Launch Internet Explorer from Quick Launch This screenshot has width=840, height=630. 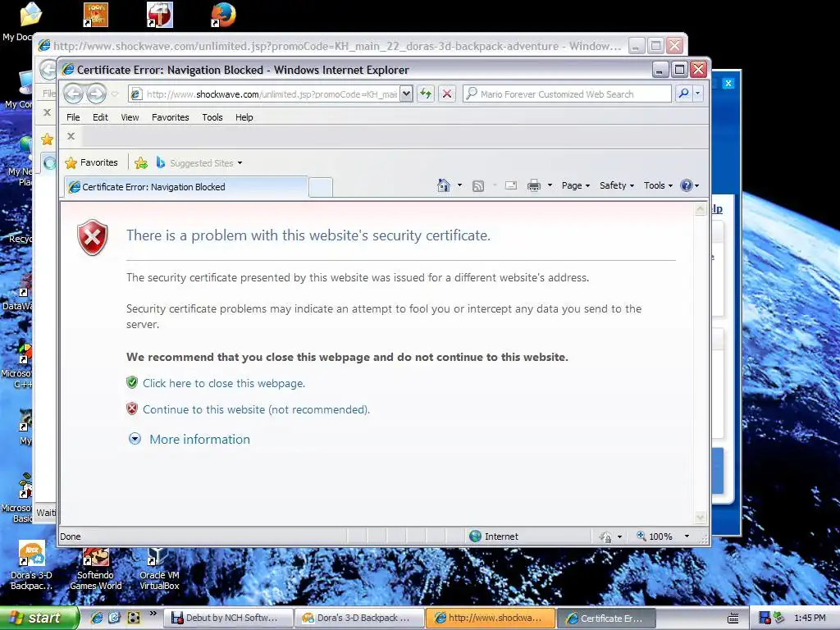(x=97, y=618)
